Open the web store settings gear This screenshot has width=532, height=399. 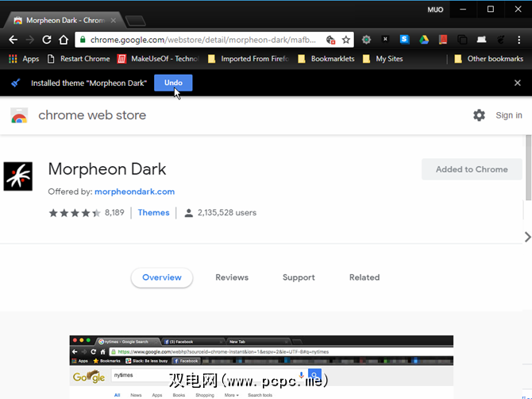479,115
